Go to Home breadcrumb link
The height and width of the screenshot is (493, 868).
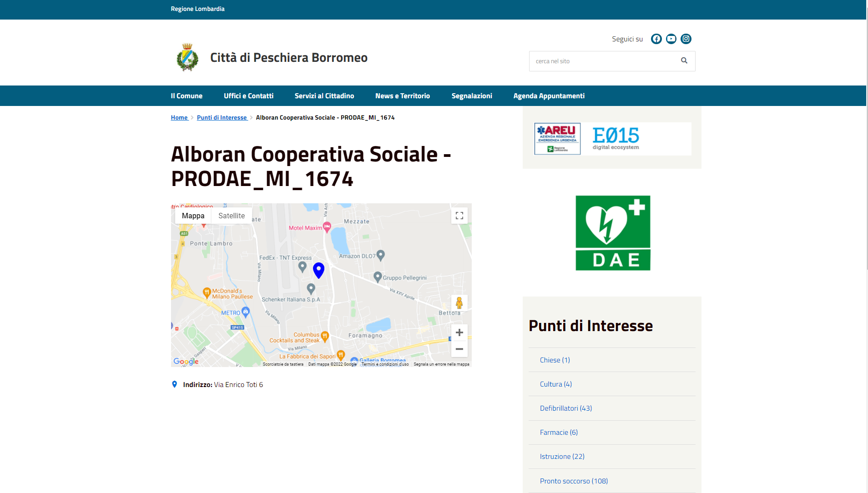click(x=179, y=118)
